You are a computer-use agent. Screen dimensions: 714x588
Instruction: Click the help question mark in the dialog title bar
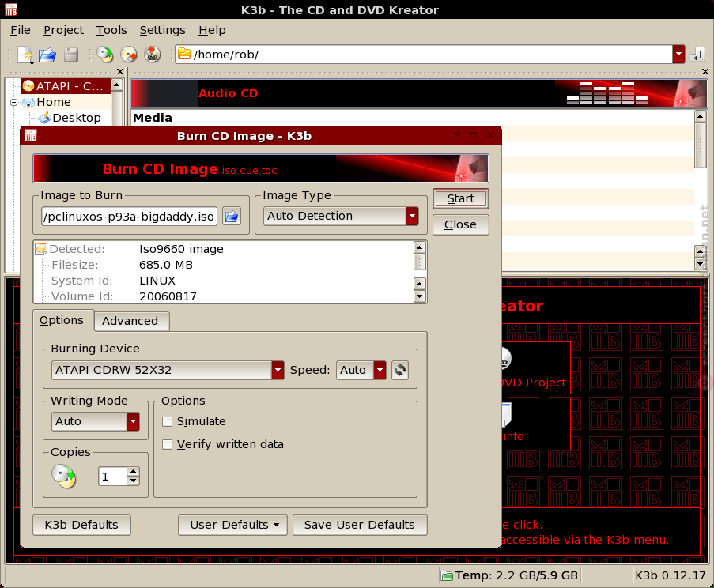[x=457, y=136]
